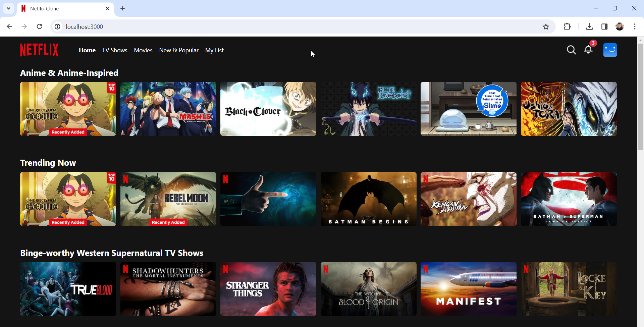The width and height of the screenshot is (644, 327).
Task: Open the Shadowhunters thumbnail
Action: click(x=168, y=289)
